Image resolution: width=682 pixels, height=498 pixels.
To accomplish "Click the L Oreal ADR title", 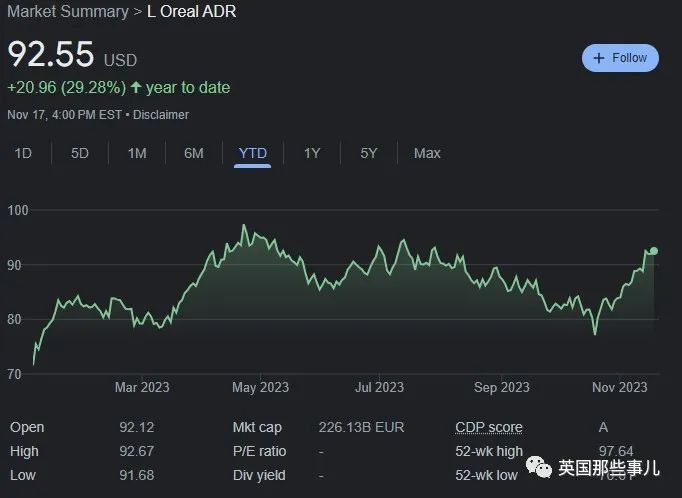I will [191, 11].
